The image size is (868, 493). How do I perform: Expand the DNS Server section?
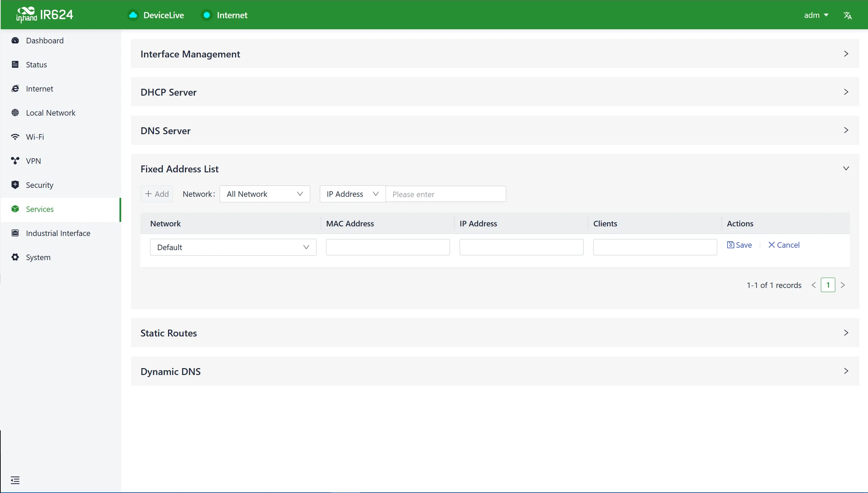[x=495, y=130]
